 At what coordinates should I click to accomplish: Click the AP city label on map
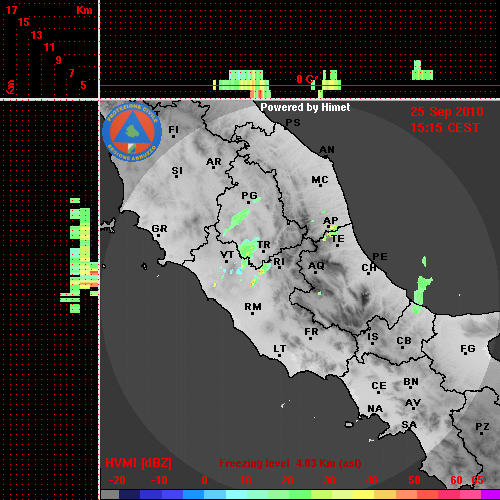[x=331, y=220]
